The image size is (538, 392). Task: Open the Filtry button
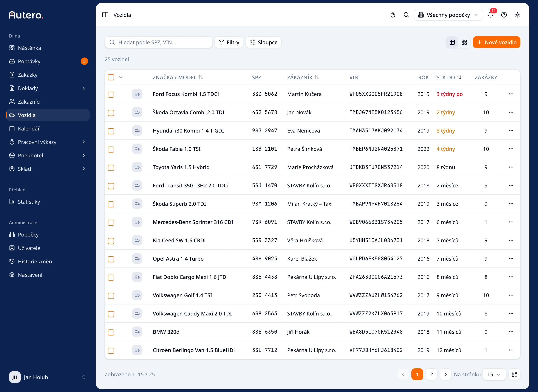pyautogui.click(x=229, y=42)
